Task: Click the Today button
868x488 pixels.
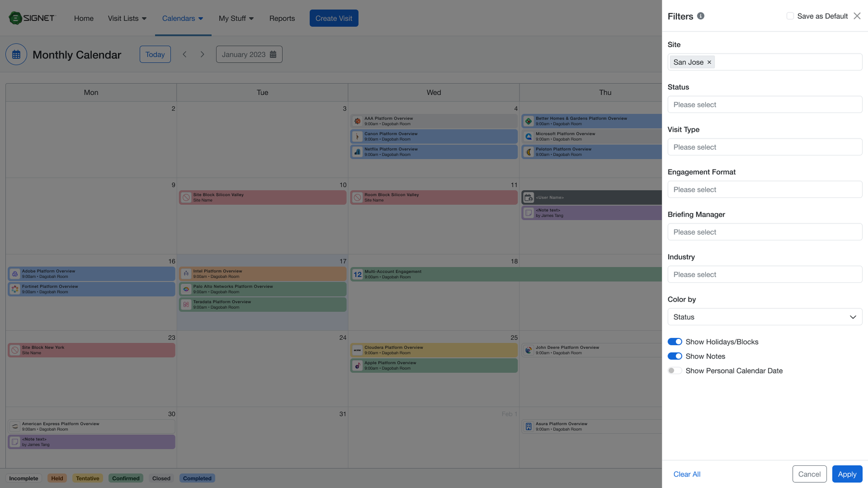Action: 155,55
